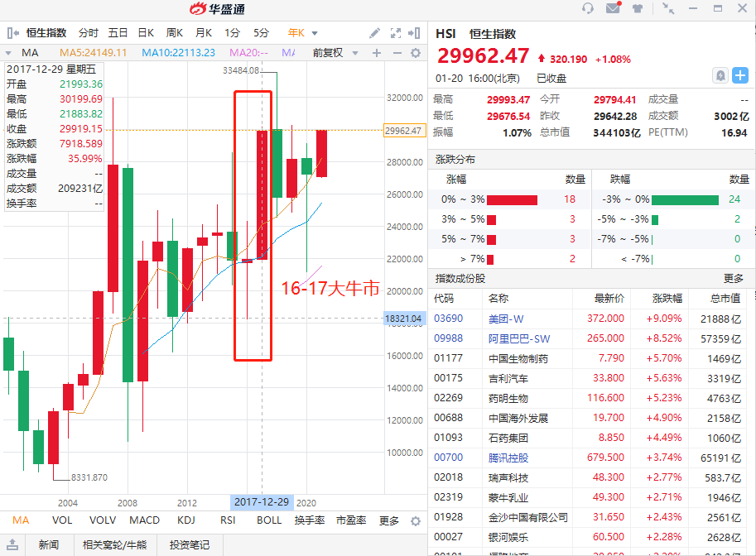Viewport: 756px width, 556px height.
Task: Select 蒙牛乳业 row
Action: pos(587,497)
